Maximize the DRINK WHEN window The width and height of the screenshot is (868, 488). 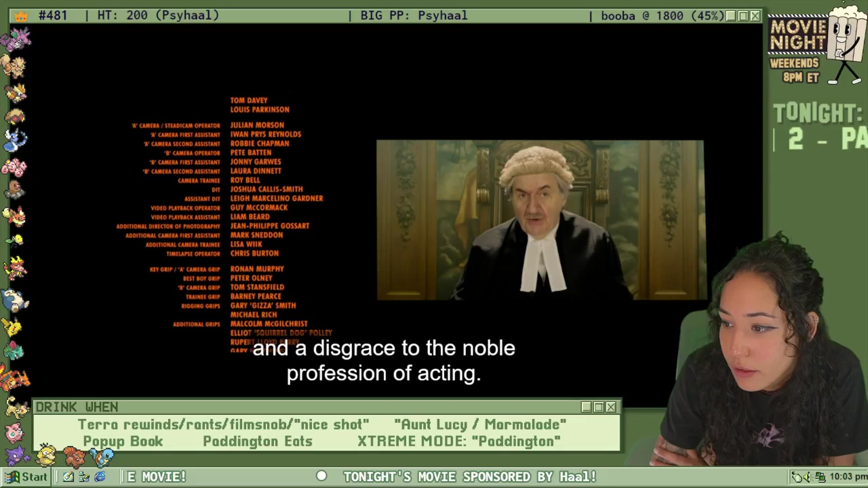point(599,407)
